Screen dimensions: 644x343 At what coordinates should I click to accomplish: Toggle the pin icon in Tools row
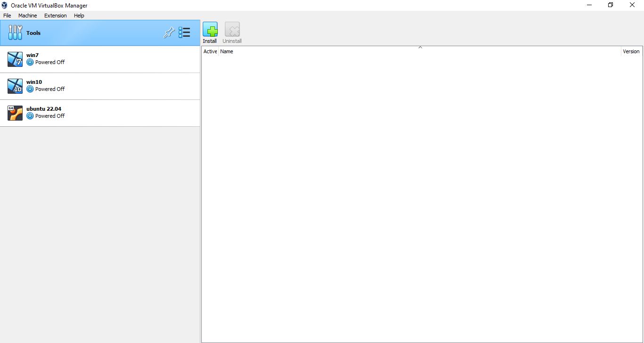coord(169,33)
